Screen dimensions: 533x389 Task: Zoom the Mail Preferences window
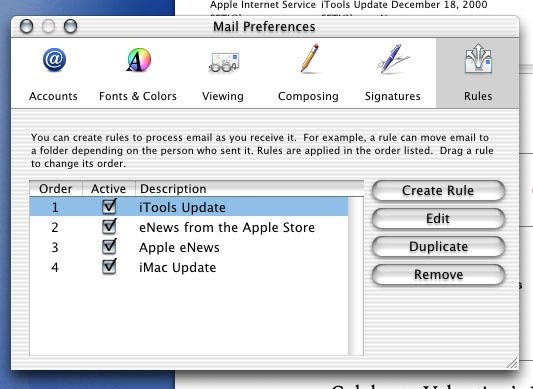coord(70,26)
